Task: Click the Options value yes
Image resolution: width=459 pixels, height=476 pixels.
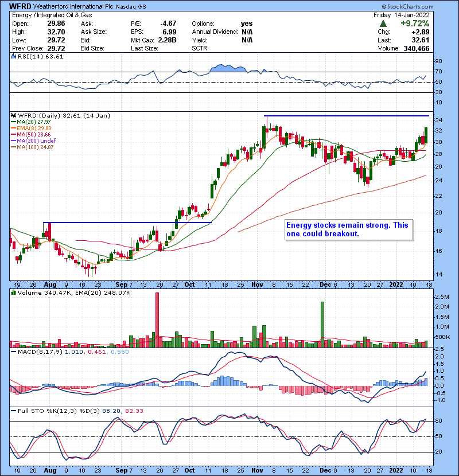Action: coord(247,24)
